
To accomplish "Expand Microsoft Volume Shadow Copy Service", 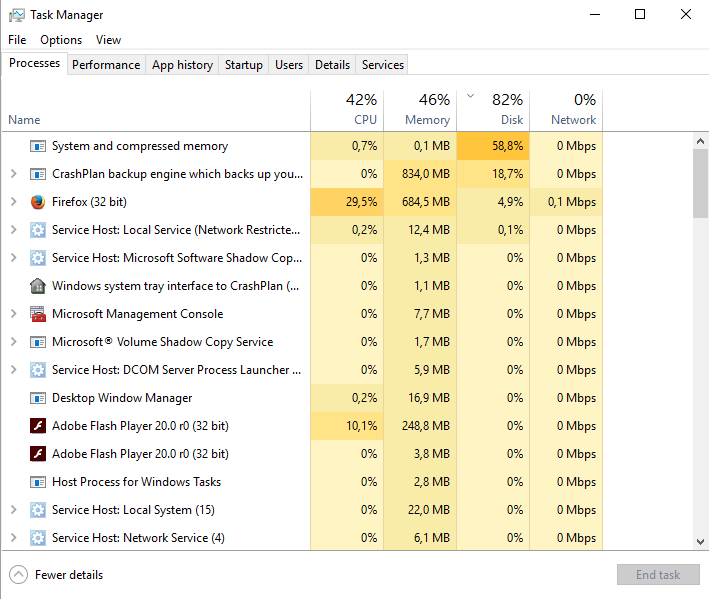I will (14, 342).
